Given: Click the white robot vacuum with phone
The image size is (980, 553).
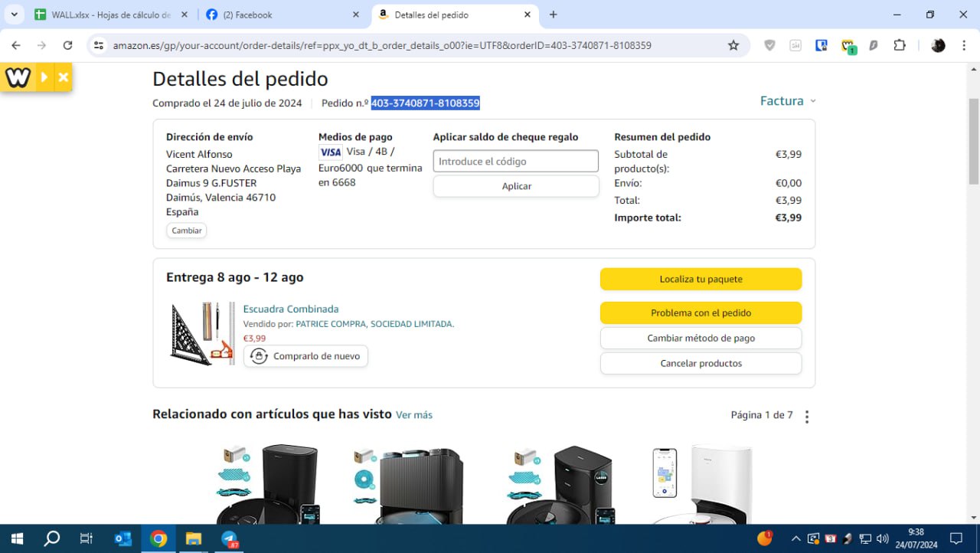Looking at the screenshot, I should tap(703, 484).
